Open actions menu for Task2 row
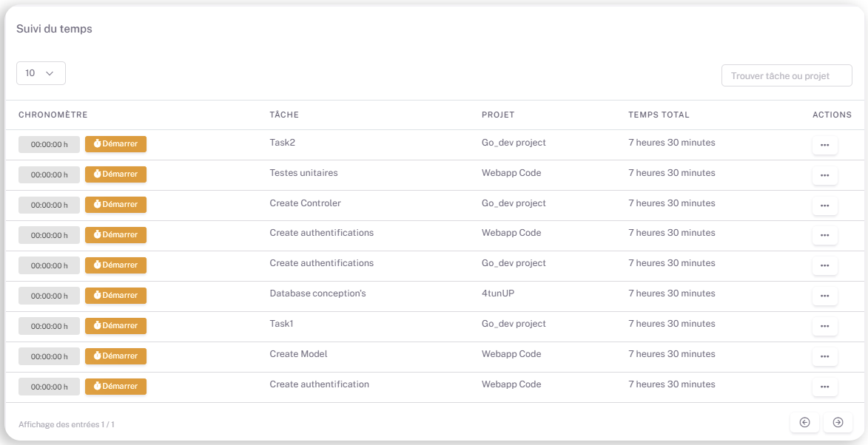 824,145
